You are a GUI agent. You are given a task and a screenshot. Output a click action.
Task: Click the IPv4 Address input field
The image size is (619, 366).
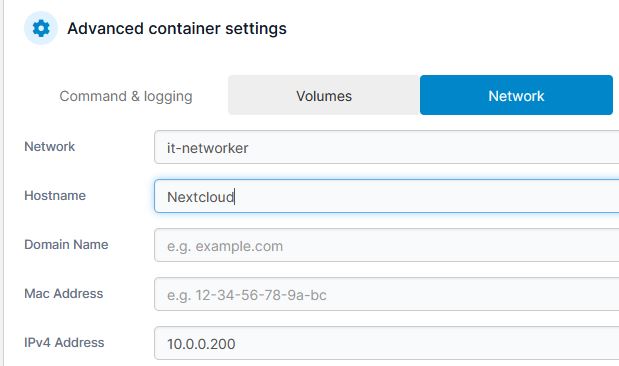pyautogui.click(x=386, y=343)
